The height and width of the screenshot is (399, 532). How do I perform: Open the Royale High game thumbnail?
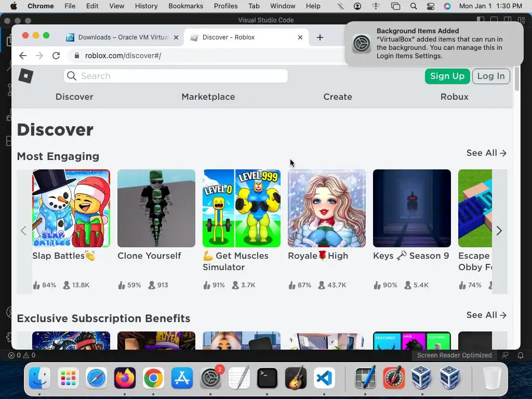coord(327,208)
